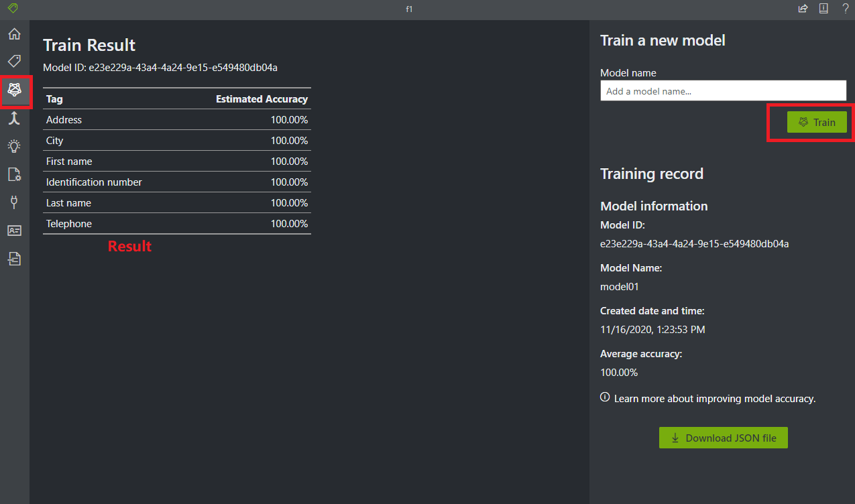Screen dimensions: 855x504
Task: Open the Tags editor in sidebar
Action: pyautogui.click(x=14, y=61)
